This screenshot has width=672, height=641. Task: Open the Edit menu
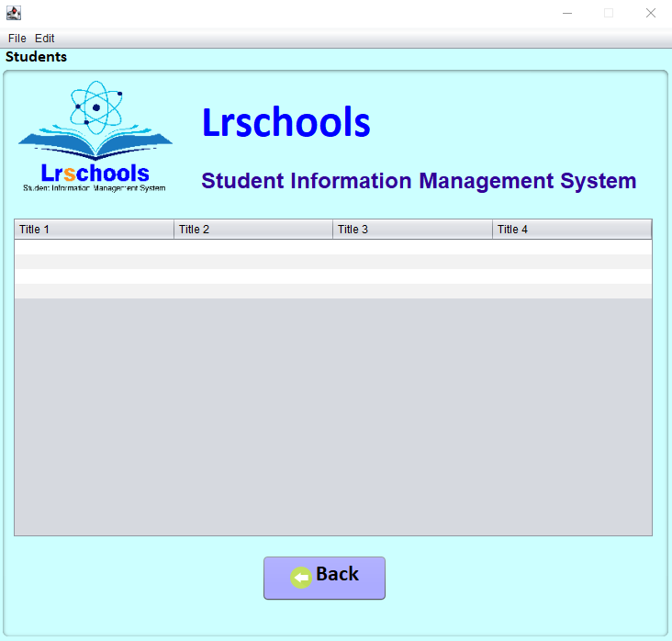click(x=45, y=39)
